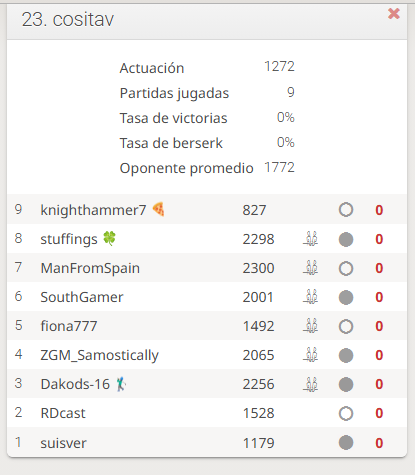Close the cositav player panel
Viewport: 415px width, 475px height.
394,14
